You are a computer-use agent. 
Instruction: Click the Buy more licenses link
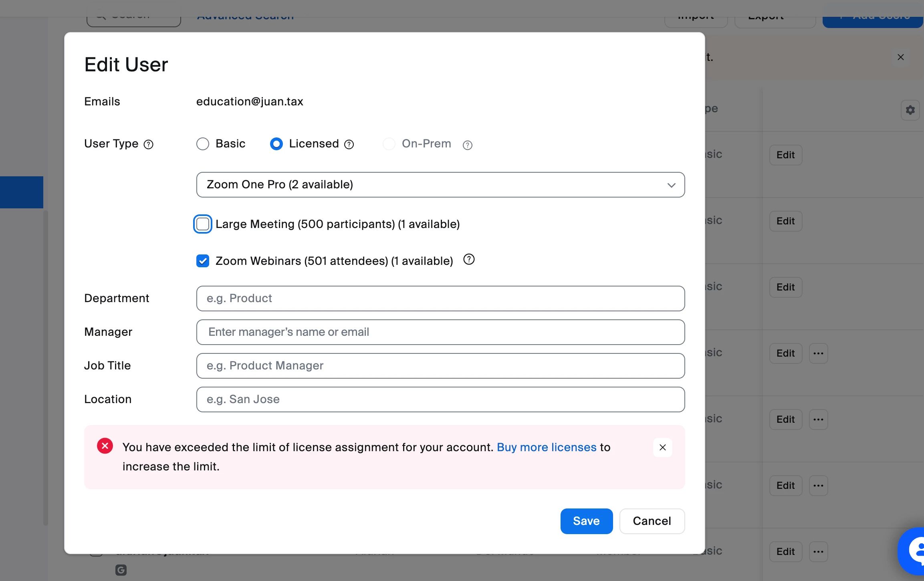click(547, 447)
